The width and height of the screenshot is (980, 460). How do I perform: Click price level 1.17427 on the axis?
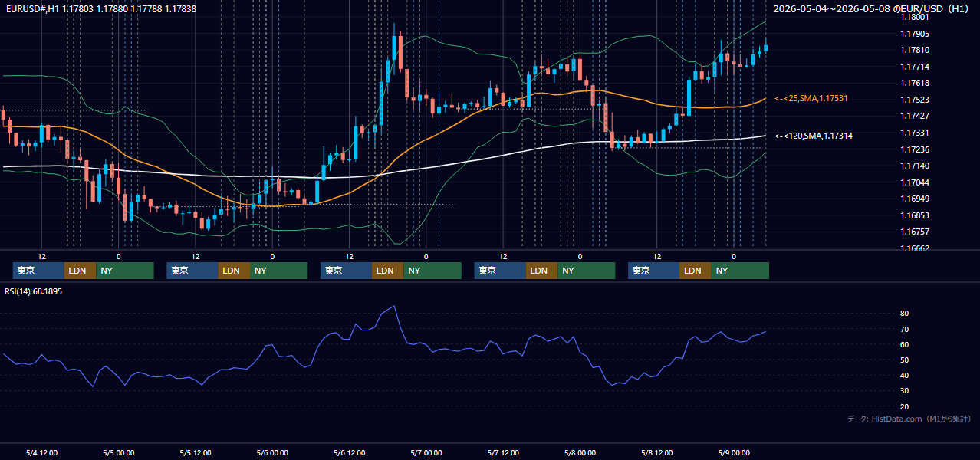pos(915,116)
